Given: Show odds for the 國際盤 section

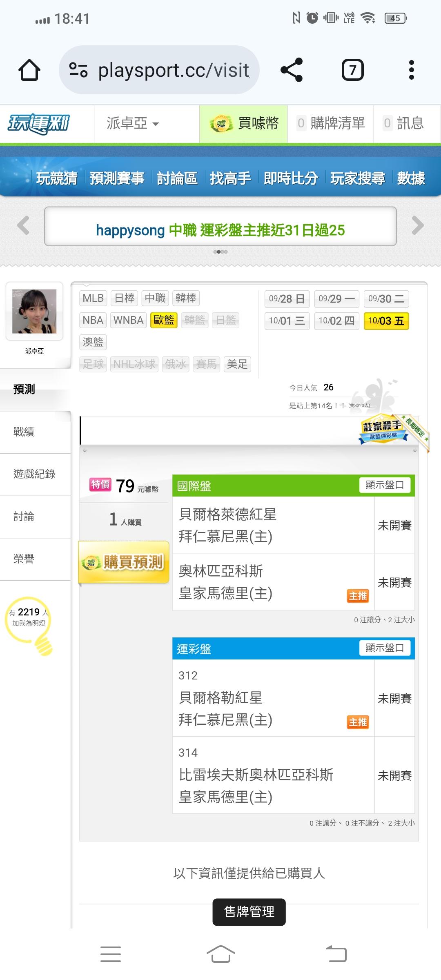Looking at the screenshot, I should [385, 485].
